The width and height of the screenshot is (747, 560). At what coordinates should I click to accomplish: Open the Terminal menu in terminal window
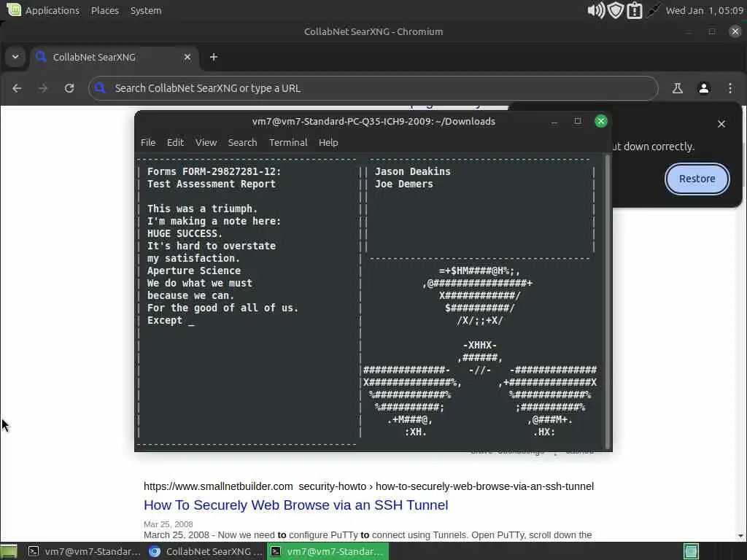[x=288, y=142]
